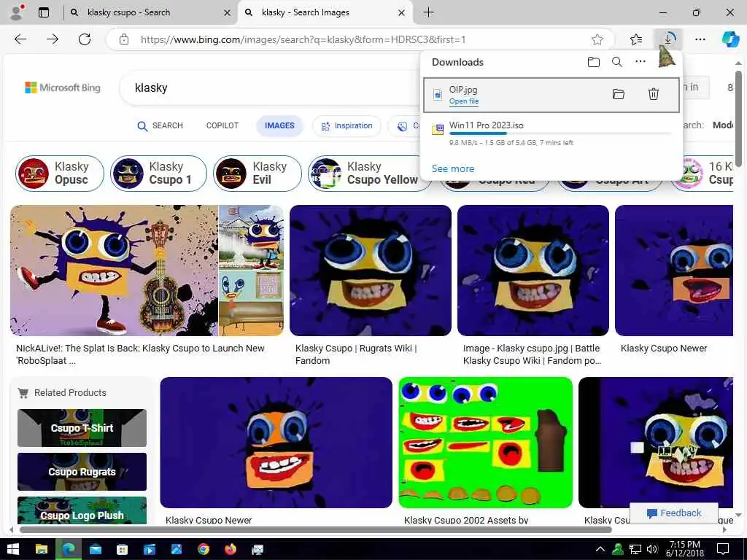Open file link under OIP.jpg
Screen dimensions: 747x560
[x=463, y=101]
